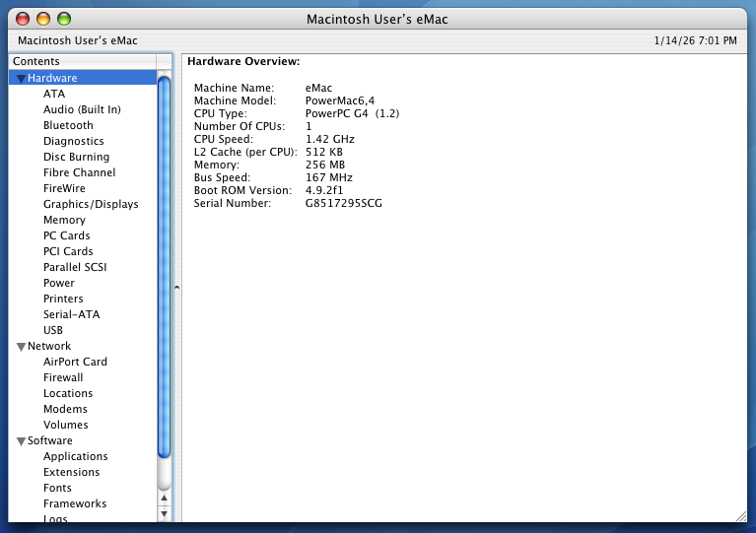The height and width of the screenshot is (533, 756).
Task: Click the Bus Speed value 167 MHz
Action: coord(329,177)
